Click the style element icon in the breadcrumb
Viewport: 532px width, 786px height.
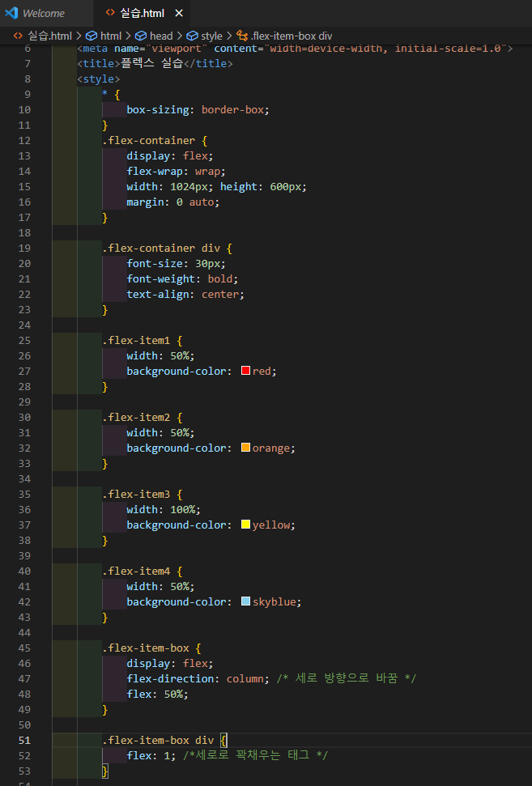pos(192,36)
